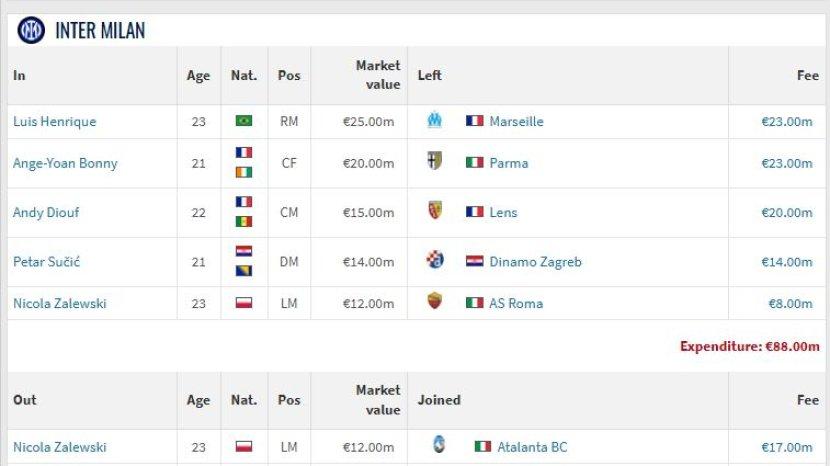Go to Dinamo Zagreb club page
This screenshot has width=830, height=466.
click(535, 262)
